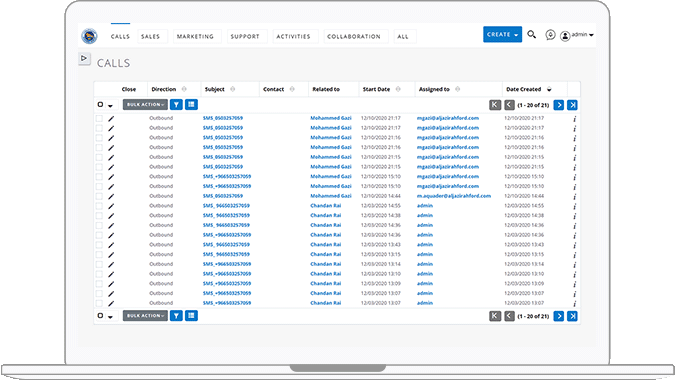Image resolution: width=675 pixels, height=380 pixels.
Task: Open the Collaboration menu
Action: (x=356, y=37)
